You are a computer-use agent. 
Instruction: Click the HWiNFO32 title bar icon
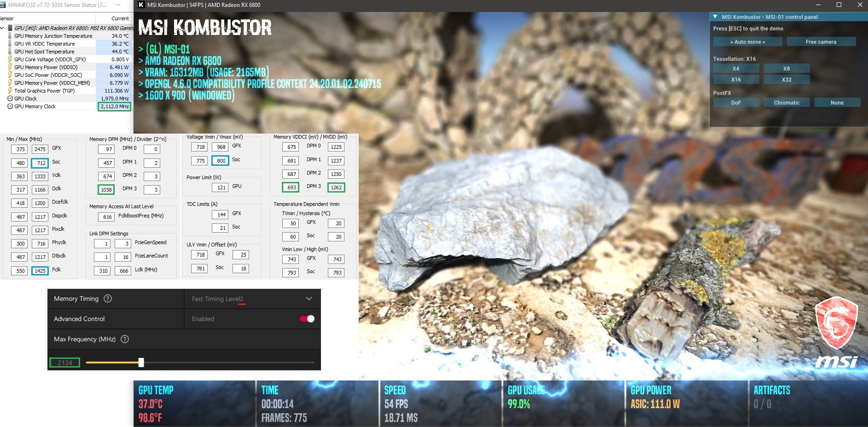tap(3, 5)
